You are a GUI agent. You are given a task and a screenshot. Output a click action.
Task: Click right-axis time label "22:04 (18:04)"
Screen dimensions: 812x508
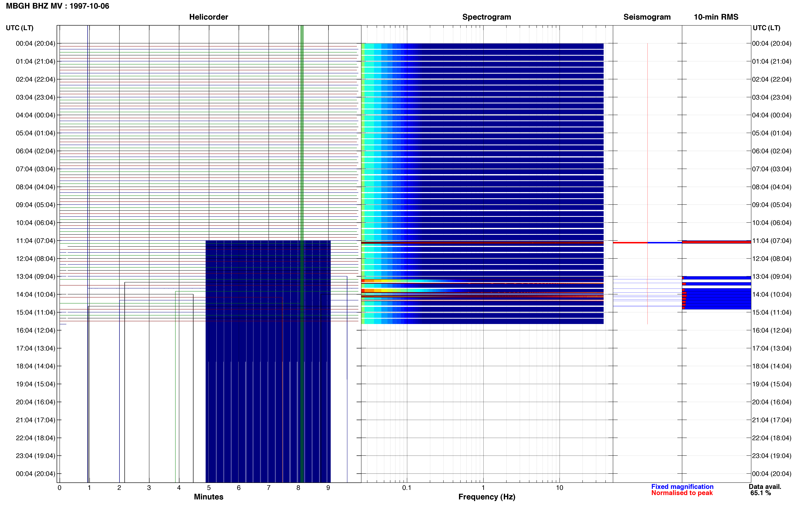pos(772,438)
